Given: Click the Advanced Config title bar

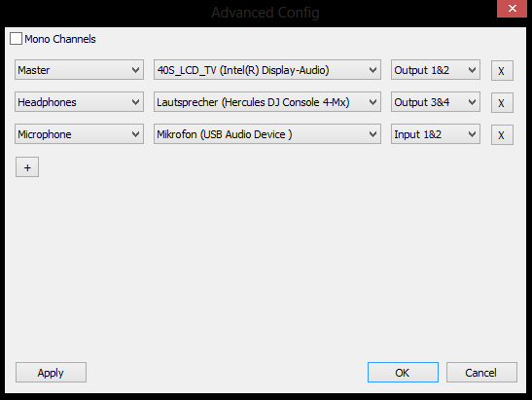Looking at the screenshot, I should point(266,13).
